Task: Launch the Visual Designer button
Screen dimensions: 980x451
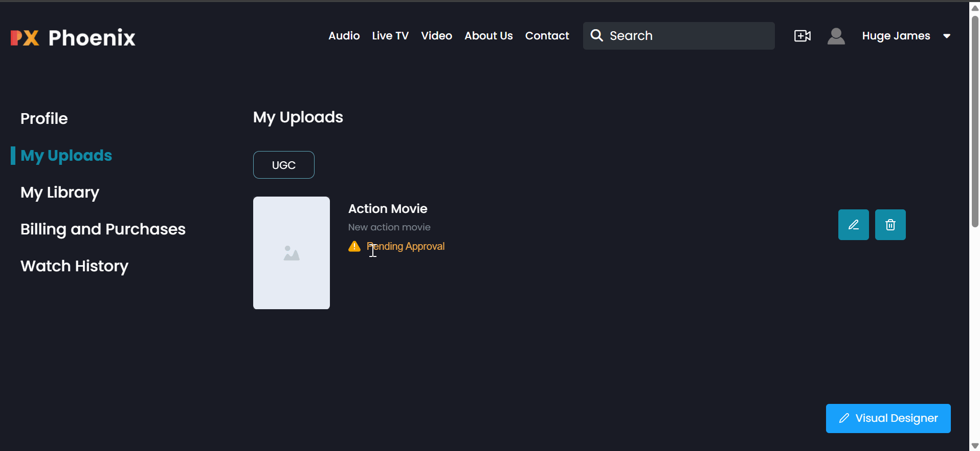Action: click(x=888, y=418)
